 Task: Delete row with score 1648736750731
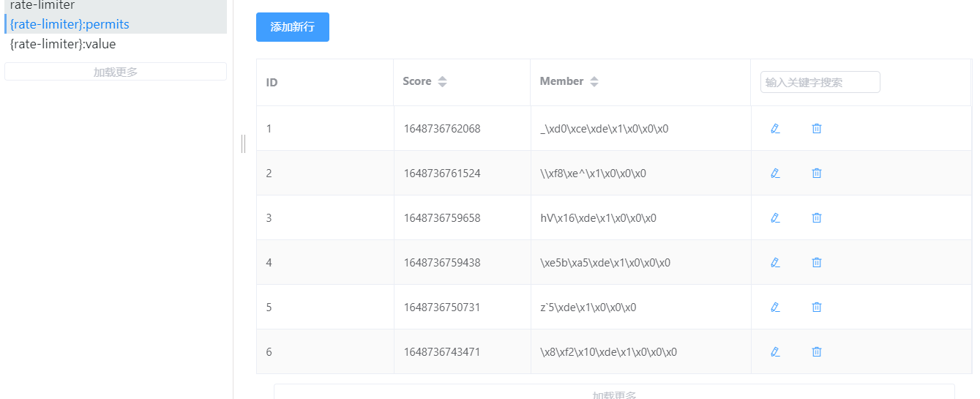click(x=817, y=307)
